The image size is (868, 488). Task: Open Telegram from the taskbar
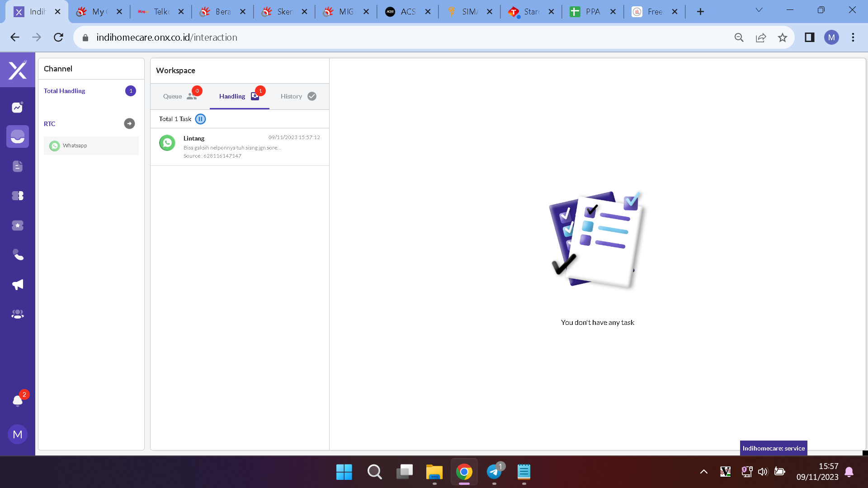point(494,472)
